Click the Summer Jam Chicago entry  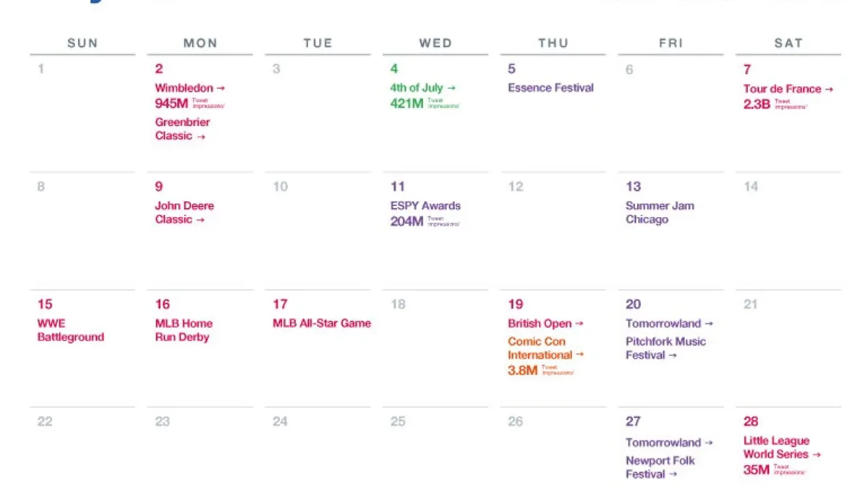click(x=660, y=213)
